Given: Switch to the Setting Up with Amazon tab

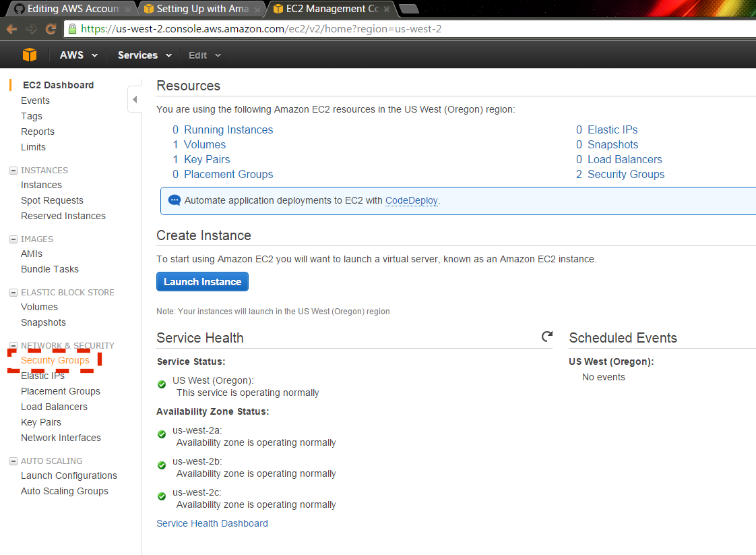Looking at the screenshot, I should pos(200,9).
